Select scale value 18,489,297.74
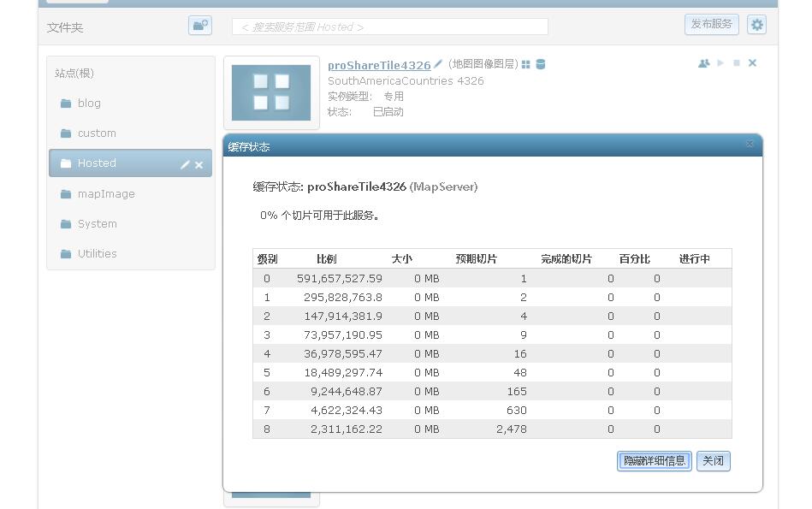This screenshot has width=812, height=509. pos(343,372)
